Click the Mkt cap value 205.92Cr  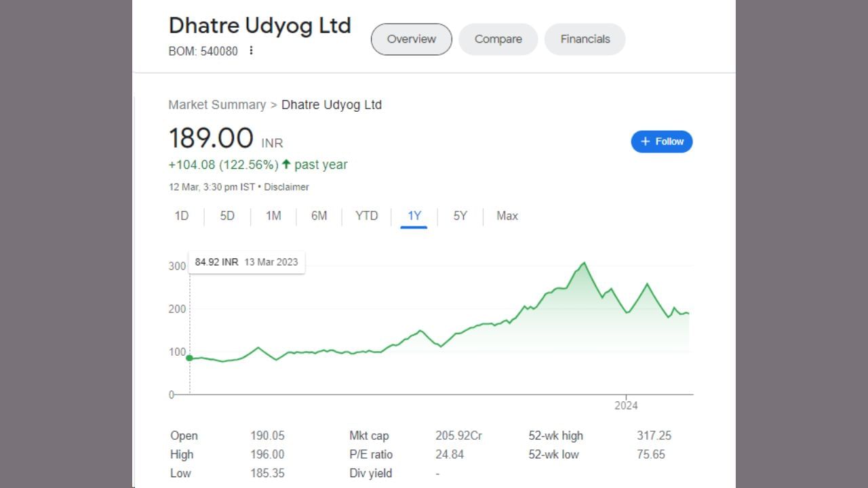[x=458, y=436]
